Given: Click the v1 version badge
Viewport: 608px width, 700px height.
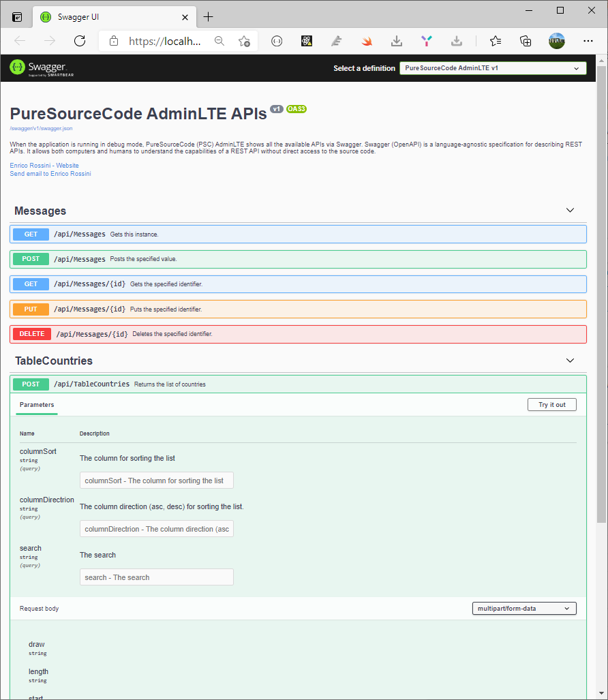Looking at the screenshot, I should (277, 109).
